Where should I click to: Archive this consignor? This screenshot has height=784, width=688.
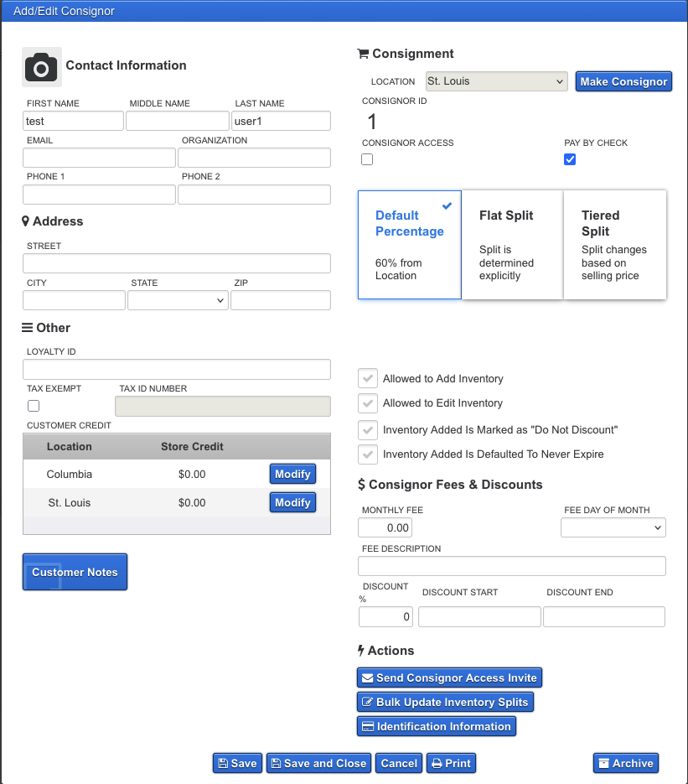(x=626, y=764)
